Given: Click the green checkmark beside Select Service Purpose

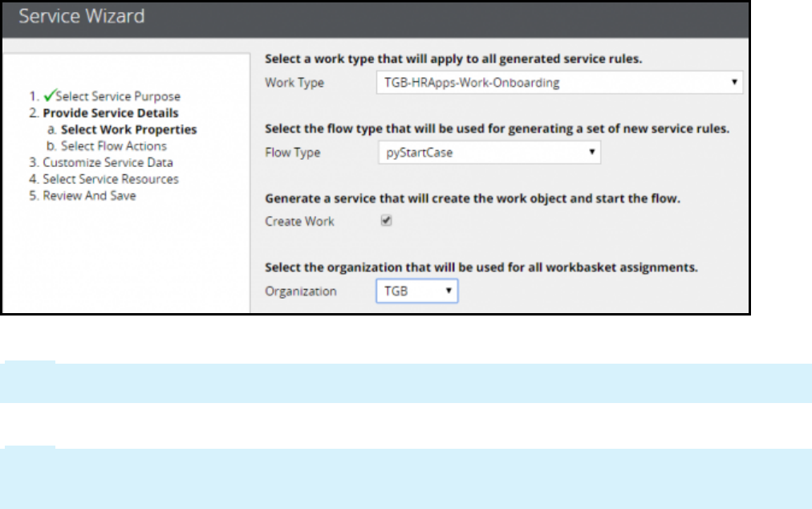Looking at the screenshot, I should pos(49,96).
